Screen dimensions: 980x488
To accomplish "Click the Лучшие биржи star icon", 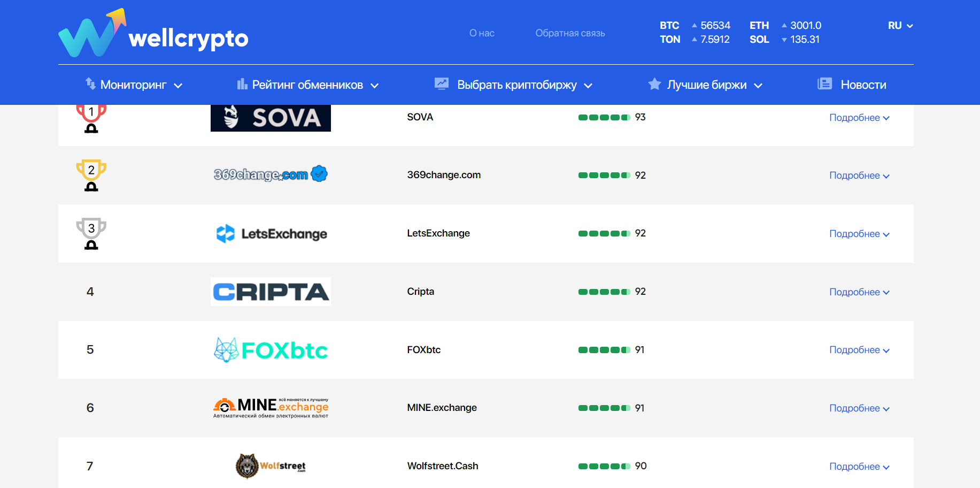I will click(654, 83).
